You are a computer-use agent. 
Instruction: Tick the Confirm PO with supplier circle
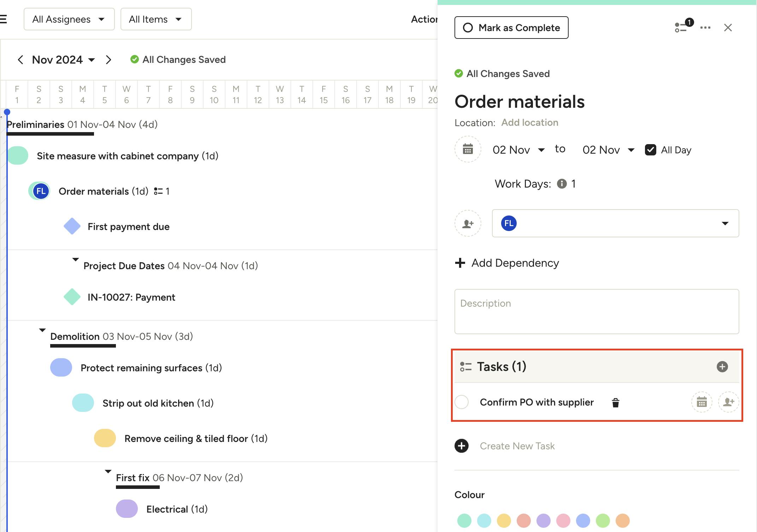[462, 402]
